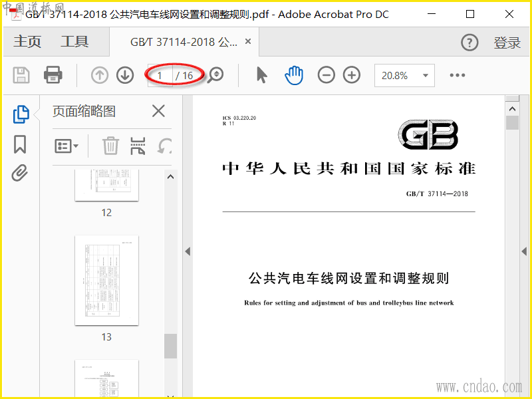Open more tools ellipsis menu
This screenshot has width=532, height=399.
[458, 75]
